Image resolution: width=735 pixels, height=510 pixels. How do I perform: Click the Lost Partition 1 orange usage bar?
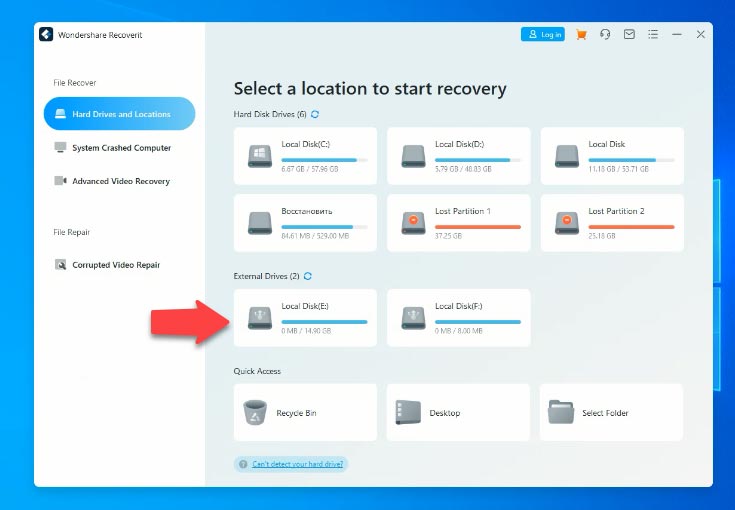(478, 227)
